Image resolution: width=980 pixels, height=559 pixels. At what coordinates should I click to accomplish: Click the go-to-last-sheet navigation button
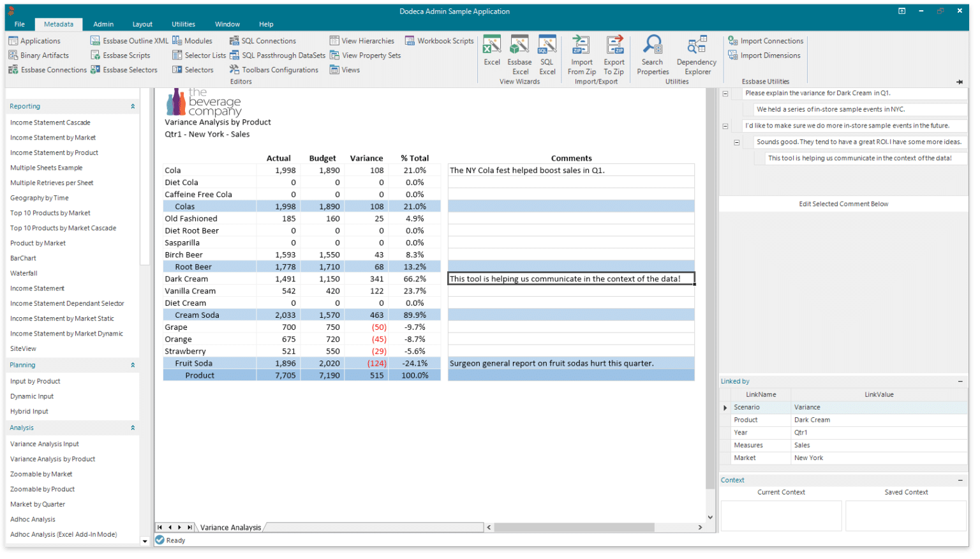click(x=188, y=527)
